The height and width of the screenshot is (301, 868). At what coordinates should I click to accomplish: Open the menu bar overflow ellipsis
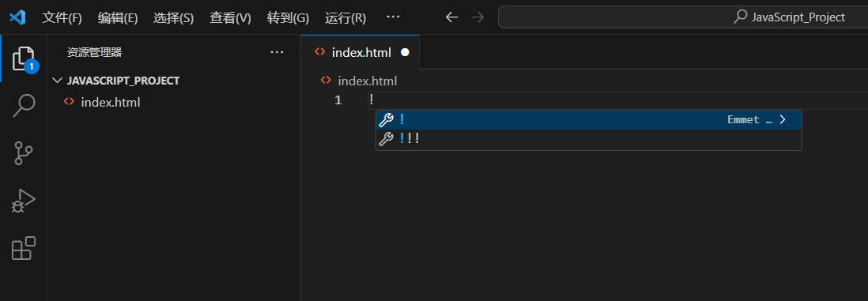pyautogui.click(x=393, y=17)
